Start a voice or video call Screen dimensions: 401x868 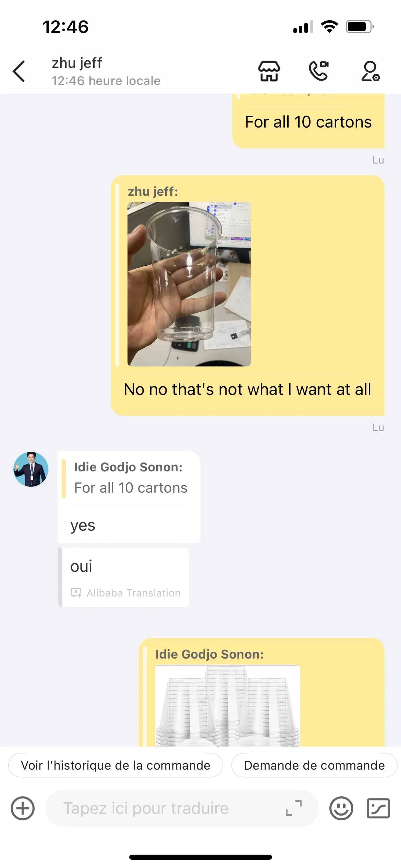[319, 71]
